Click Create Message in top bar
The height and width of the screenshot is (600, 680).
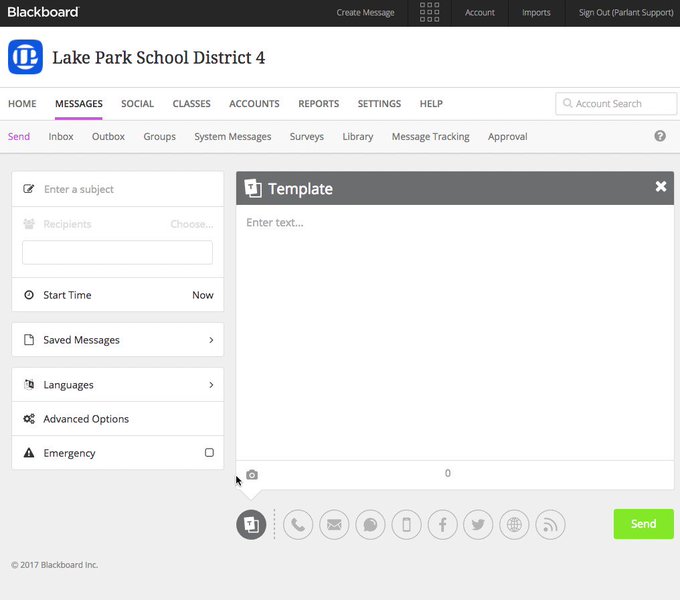[x=366, y=13]
